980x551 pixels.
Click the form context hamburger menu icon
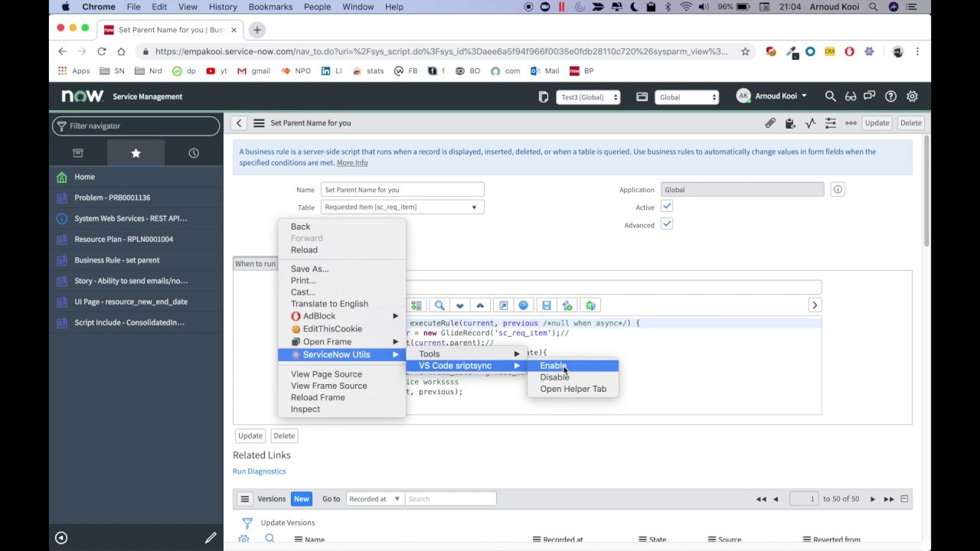coord(259,122)
